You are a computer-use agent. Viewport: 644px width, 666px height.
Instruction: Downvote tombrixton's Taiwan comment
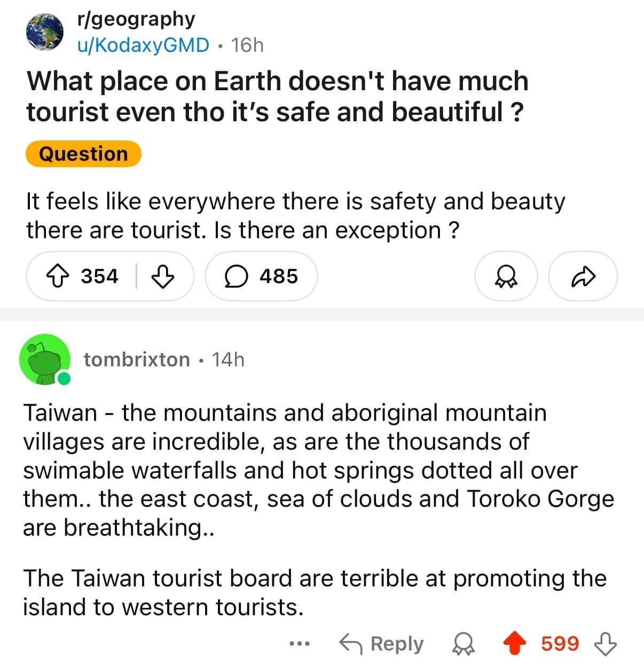tap(606, 644)
